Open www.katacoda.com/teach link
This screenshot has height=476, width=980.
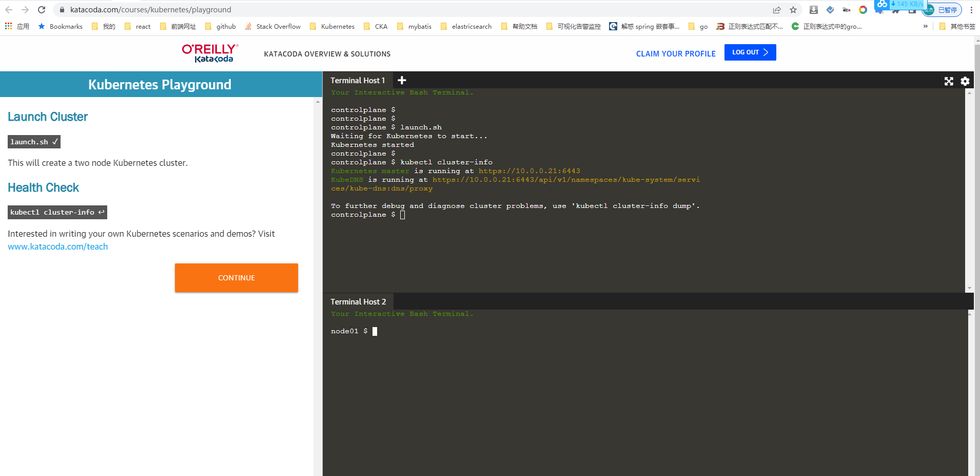point(58,246)
